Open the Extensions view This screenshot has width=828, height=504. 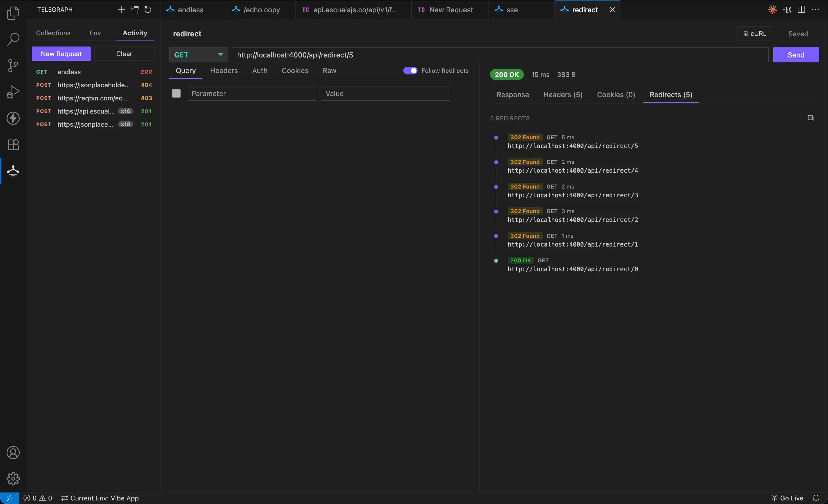point(13,144)
